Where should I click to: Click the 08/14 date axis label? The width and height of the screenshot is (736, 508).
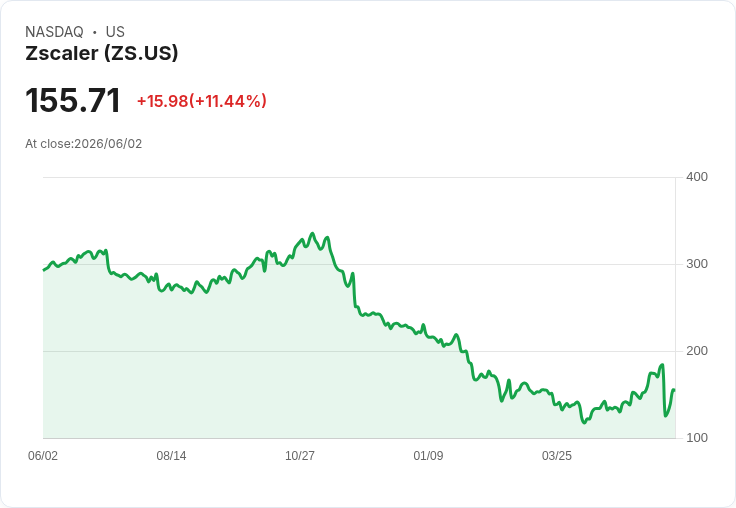(171, 455)
